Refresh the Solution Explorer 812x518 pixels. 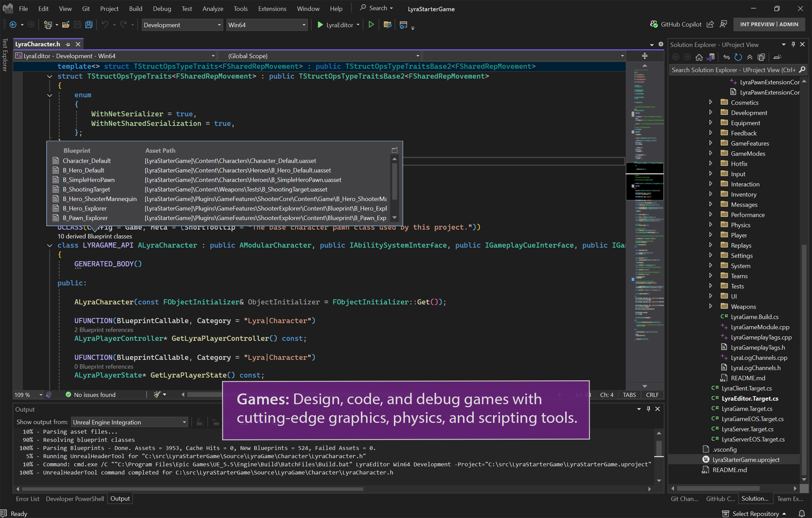(738, 57)
